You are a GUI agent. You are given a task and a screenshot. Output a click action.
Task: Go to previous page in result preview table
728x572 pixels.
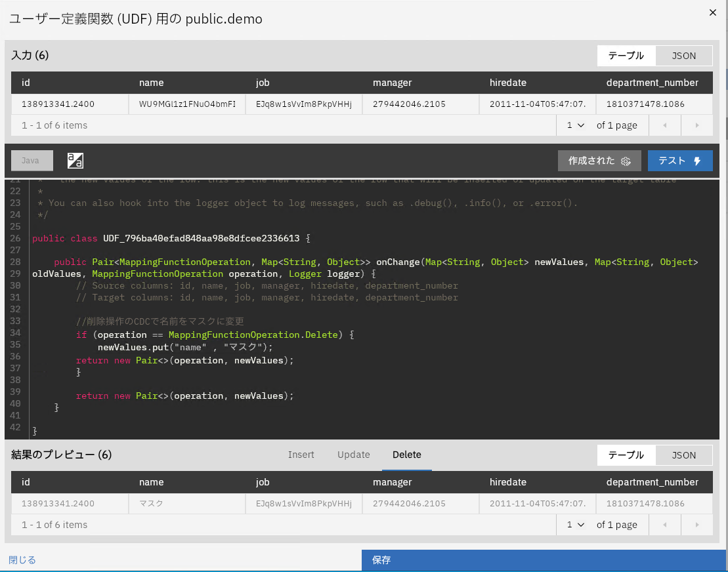(x=664, y=525)
